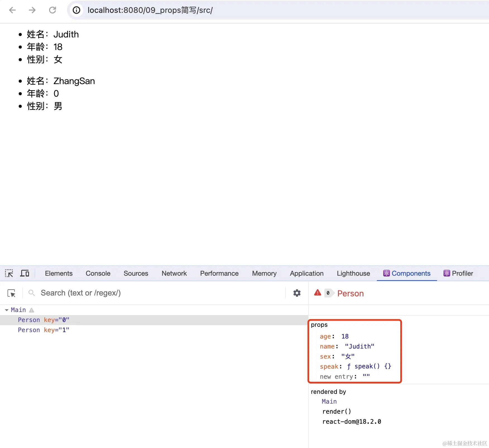This screenshot has height=448, width=489.
Task: Go forward with the browser forward arrow
Action: coord(32,10)
